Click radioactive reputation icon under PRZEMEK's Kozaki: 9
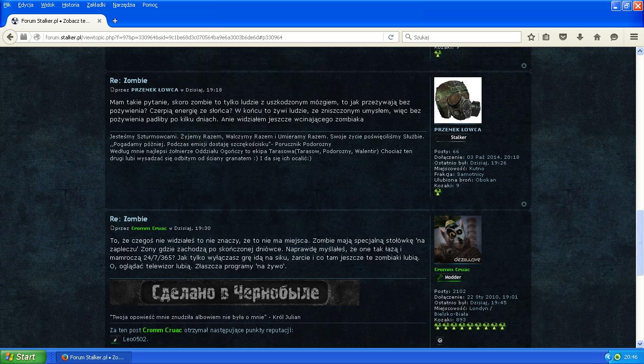The width and height of the screenshot is (644, 364). point(438,192)
